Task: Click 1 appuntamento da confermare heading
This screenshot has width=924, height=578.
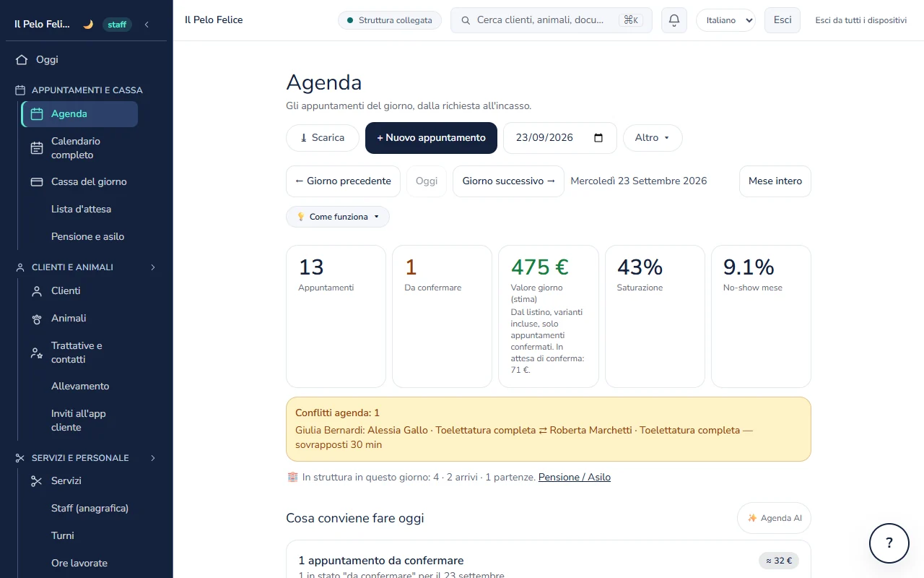Action: tap(381, 561)
